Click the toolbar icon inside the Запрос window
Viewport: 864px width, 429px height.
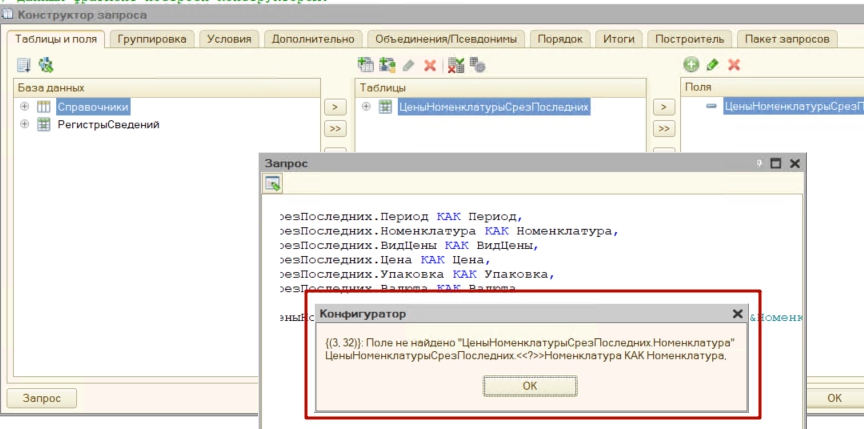pyautogui.click(x=272, y=183)
